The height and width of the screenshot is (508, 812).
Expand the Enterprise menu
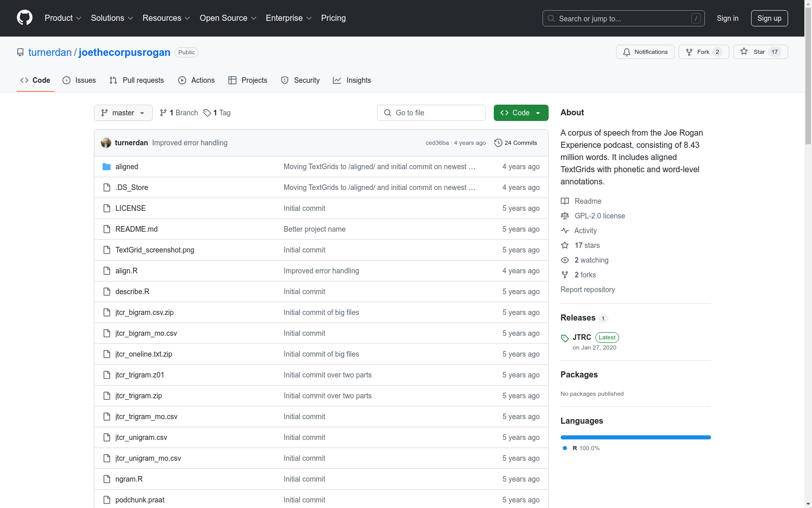(289, 18)
